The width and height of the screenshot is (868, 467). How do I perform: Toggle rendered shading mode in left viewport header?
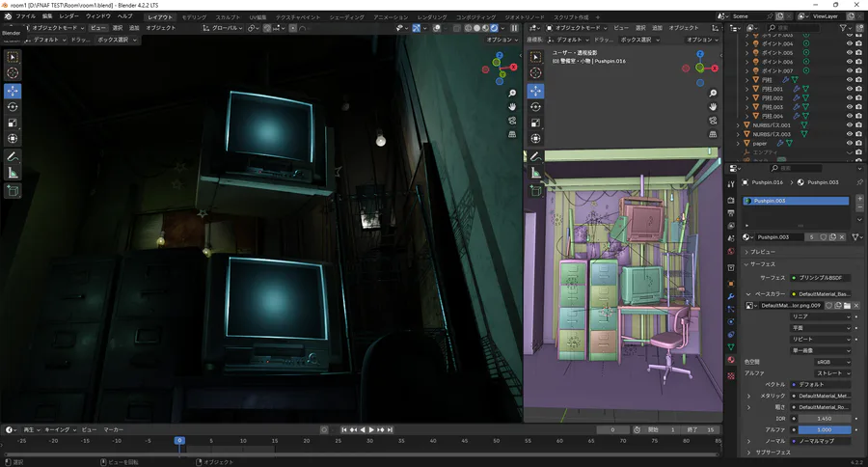494,28
